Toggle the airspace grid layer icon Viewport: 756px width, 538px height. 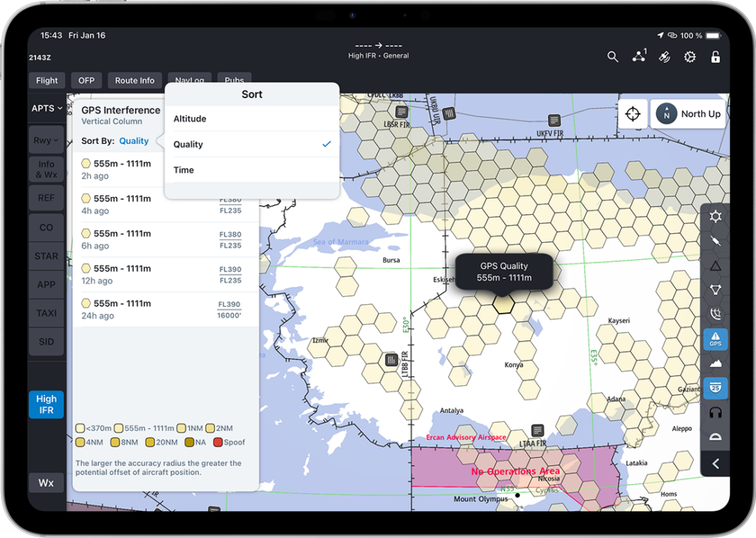click(x=715, y=314)
